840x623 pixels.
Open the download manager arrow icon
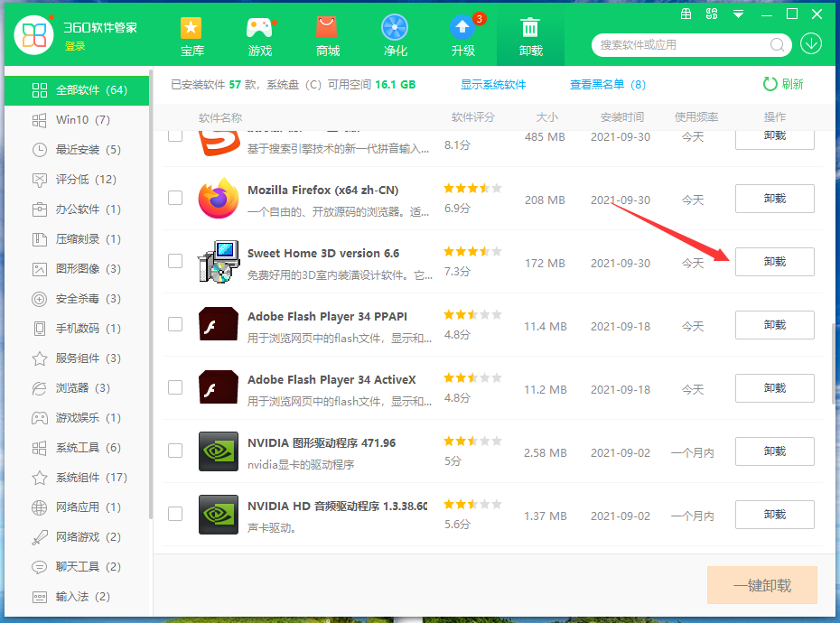click(811, 44)
